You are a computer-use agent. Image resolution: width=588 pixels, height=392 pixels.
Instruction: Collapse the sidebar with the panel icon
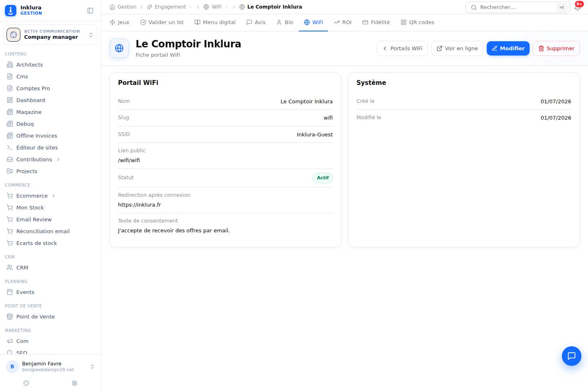pos(90,11)
